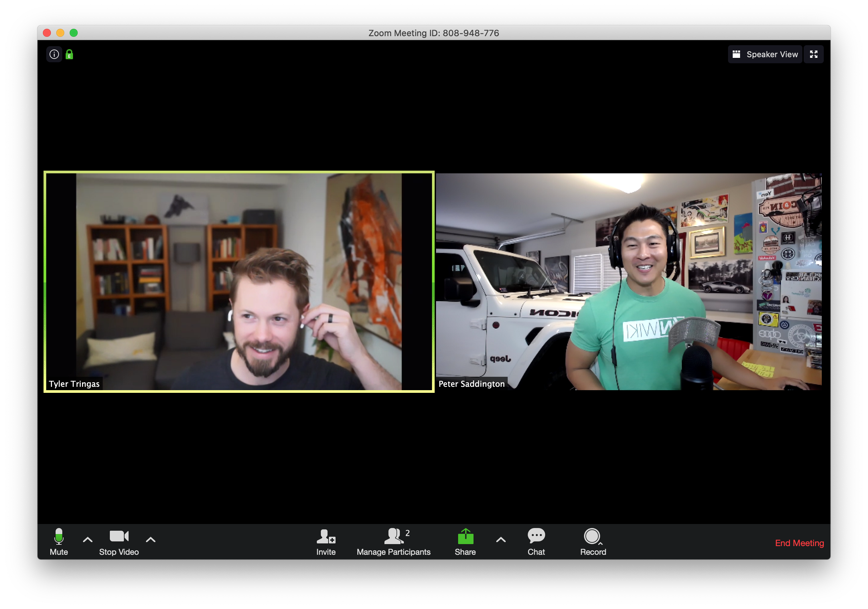Mute the microphone
Viewport: 868px width, 609px height.
(59, 542)
